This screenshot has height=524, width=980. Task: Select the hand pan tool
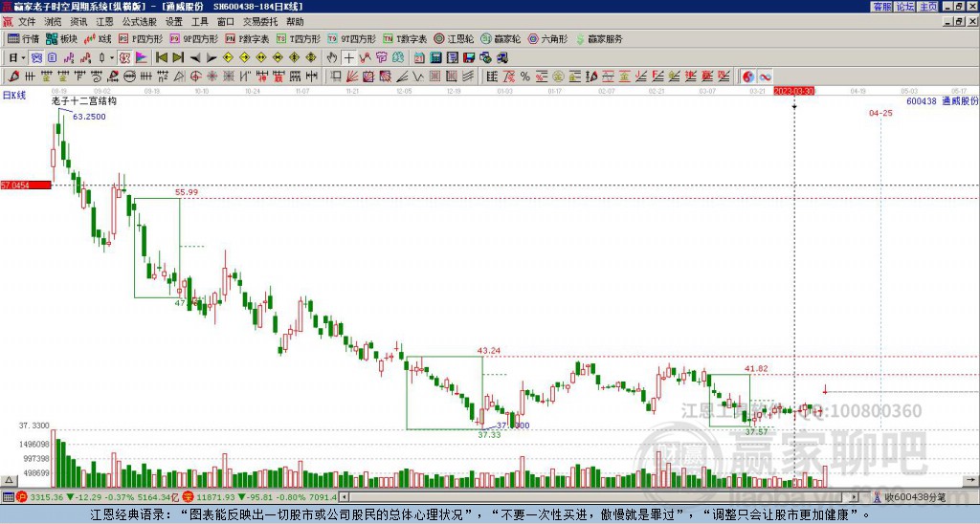pos(332,57)
